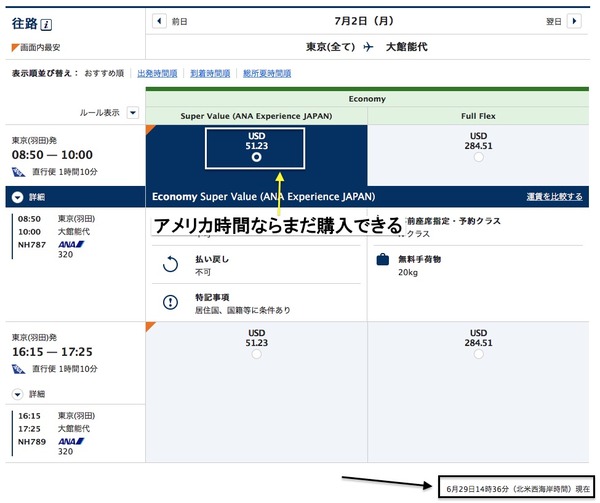This screenshot has width=600, height=503.
Task: Click airline tail icon beside 16:15 直行便
Action: (x=18, y=369)
